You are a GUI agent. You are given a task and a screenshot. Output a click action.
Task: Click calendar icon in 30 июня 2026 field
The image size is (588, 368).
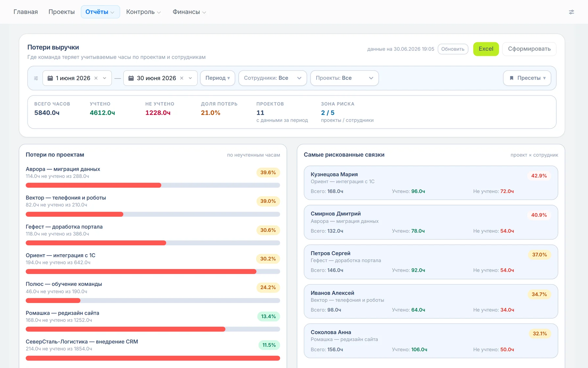[131, 78]
